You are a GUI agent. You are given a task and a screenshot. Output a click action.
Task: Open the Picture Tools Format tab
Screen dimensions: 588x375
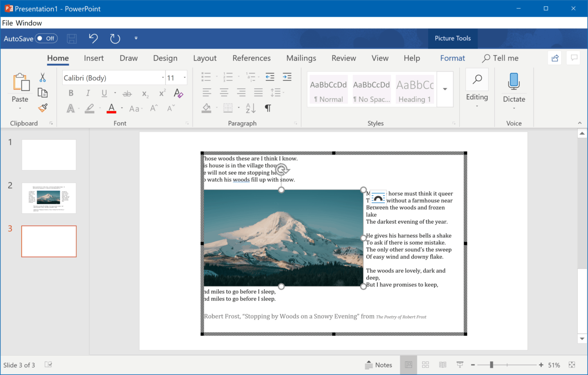click(452, 58)
